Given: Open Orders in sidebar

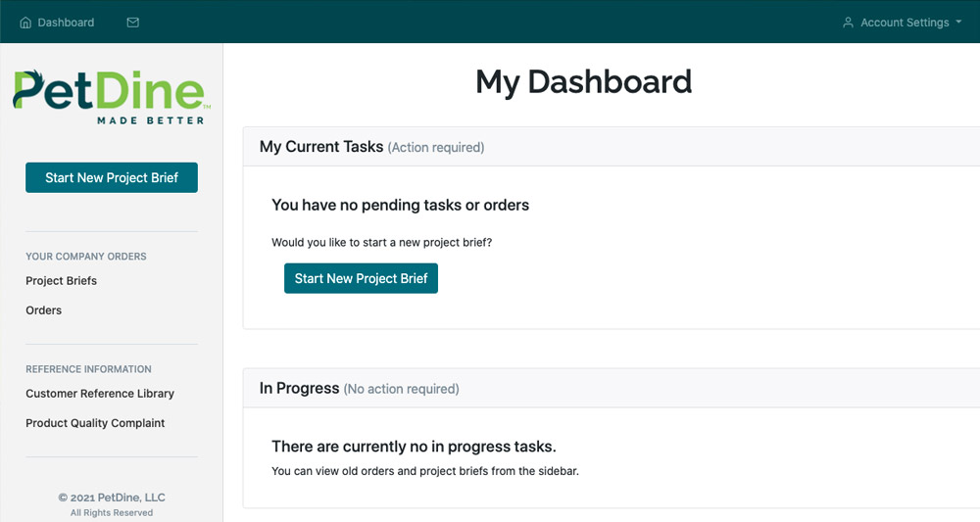Looking at the screenshot, I should click(x=44, y=310).
